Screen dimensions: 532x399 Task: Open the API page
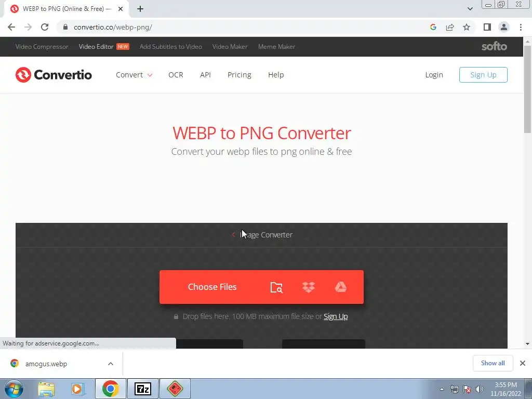point(205,75)
